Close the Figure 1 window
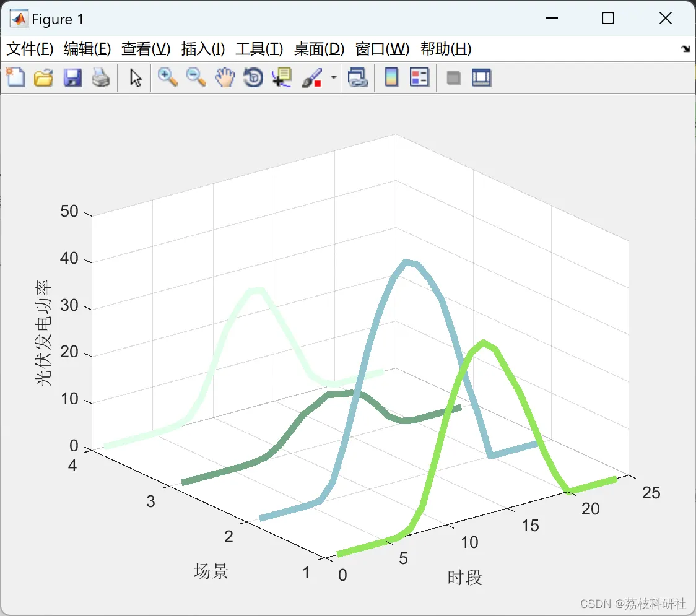Image resolution: width=696 pixels, height=616 pixels. pos(666,18)
